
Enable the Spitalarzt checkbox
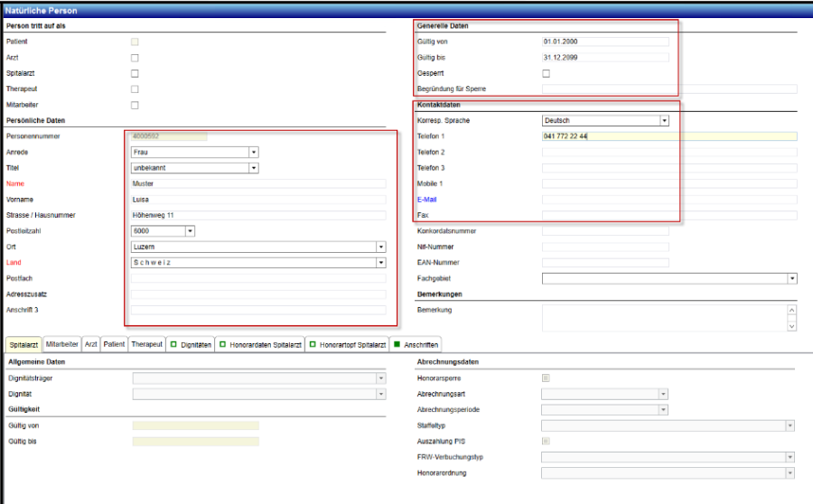point(135,73)
